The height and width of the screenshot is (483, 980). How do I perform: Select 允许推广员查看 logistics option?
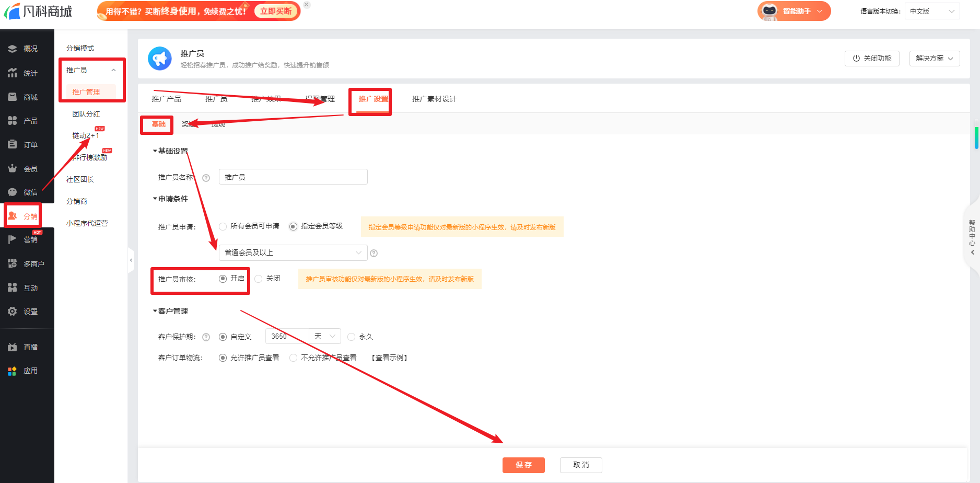[x=223, y=358]
